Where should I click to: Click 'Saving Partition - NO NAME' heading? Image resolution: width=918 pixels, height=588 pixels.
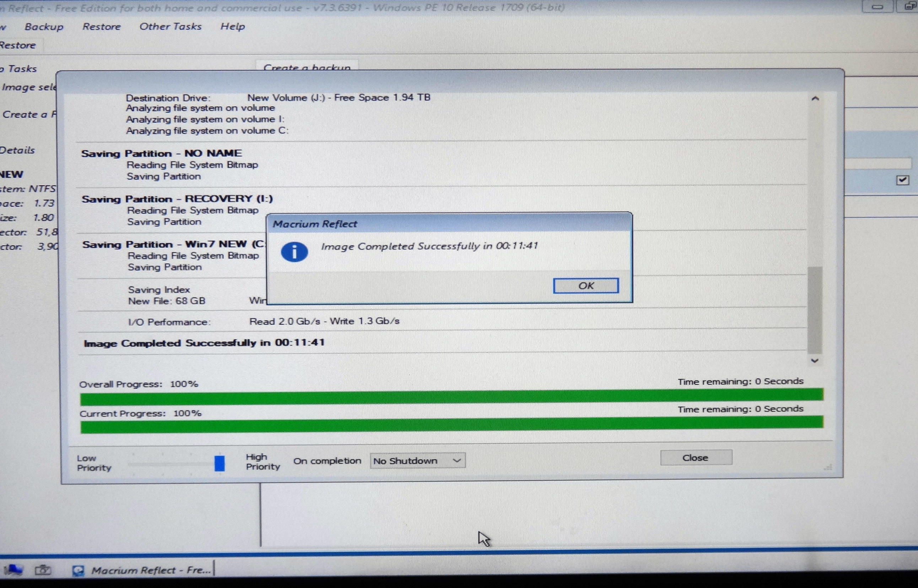[x=162, y=153]
